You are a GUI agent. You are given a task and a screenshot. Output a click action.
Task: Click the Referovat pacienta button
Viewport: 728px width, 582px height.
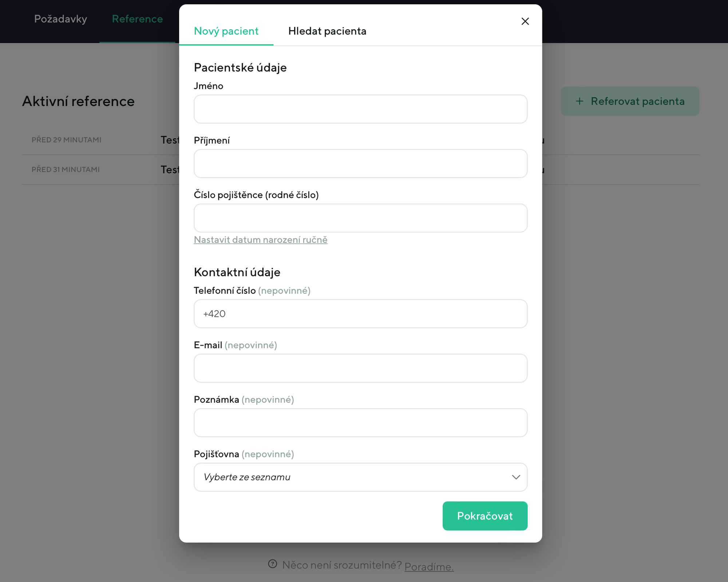pos(630,101)
